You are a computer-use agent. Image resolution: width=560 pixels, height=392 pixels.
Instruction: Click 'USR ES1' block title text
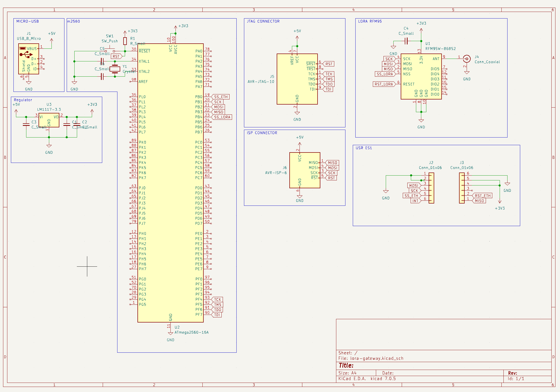[x=364, y=148]
